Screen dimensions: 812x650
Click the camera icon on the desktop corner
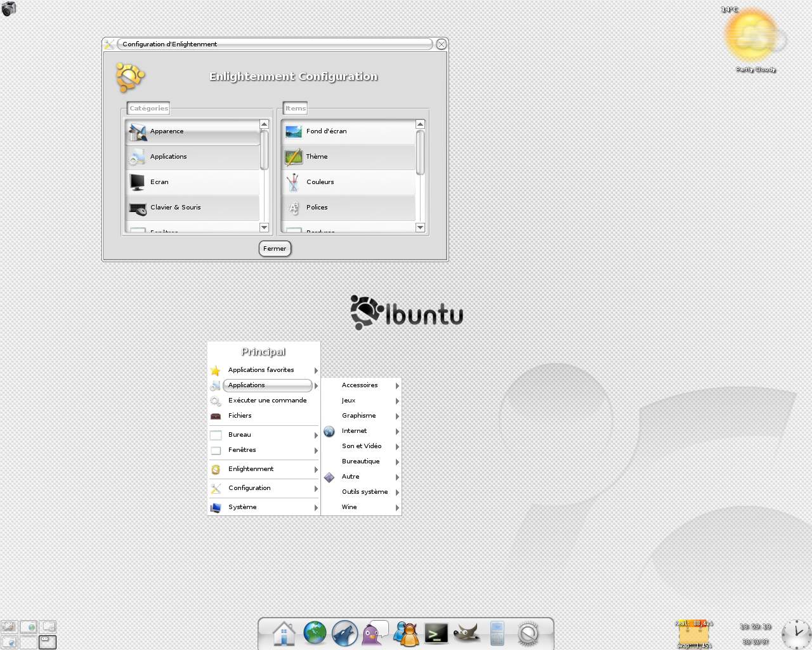(x=9, y=8)
